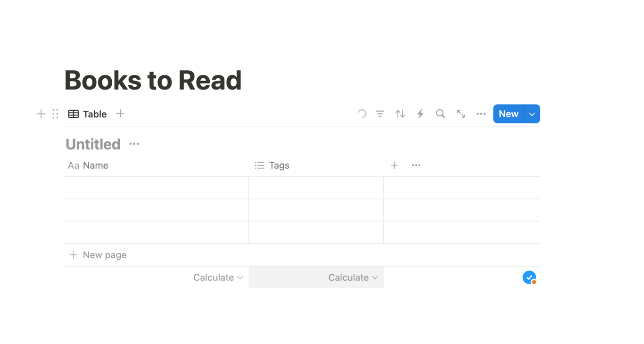The image size is (644, 344).
Task: Click the sort arrows icon
Action: click(400, 114)
